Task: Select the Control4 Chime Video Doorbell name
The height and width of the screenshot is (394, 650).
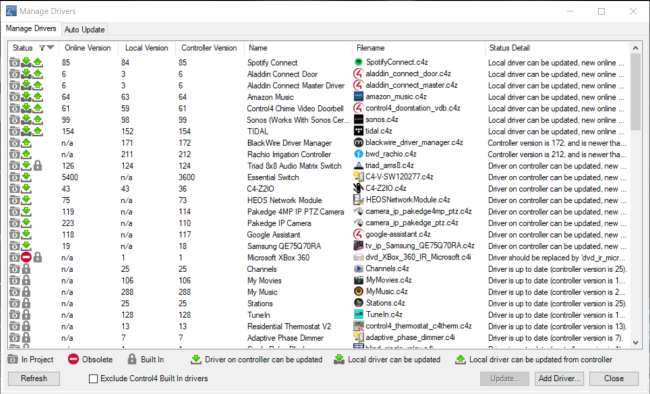Action: click(295, 108)
